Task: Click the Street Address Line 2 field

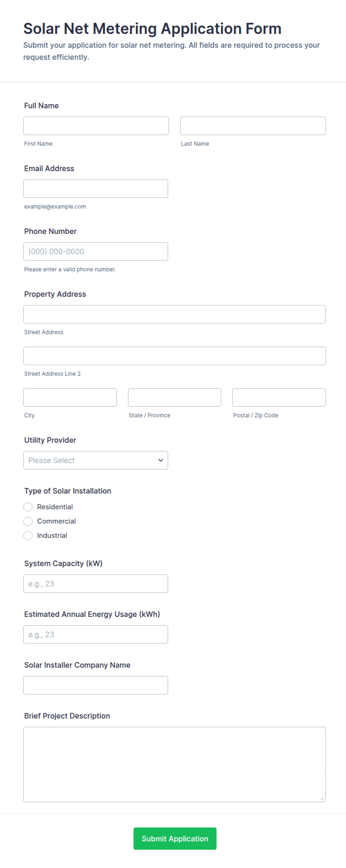Action: [x=174, y=356]
